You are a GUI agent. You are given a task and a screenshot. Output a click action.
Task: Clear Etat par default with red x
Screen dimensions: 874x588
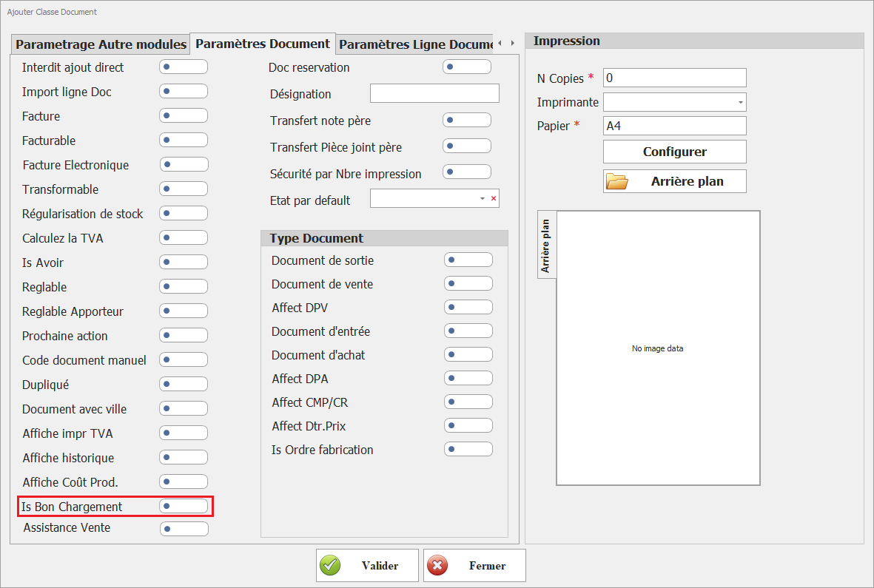point(494,198)
